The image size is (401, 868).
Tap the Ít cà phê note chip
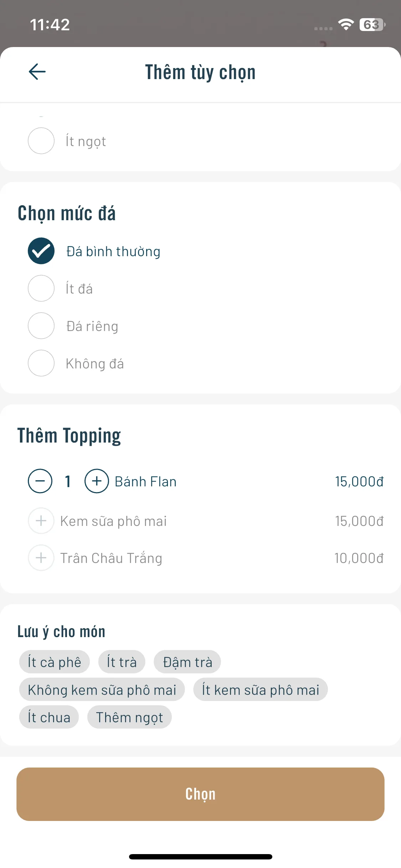coord(55,662)
